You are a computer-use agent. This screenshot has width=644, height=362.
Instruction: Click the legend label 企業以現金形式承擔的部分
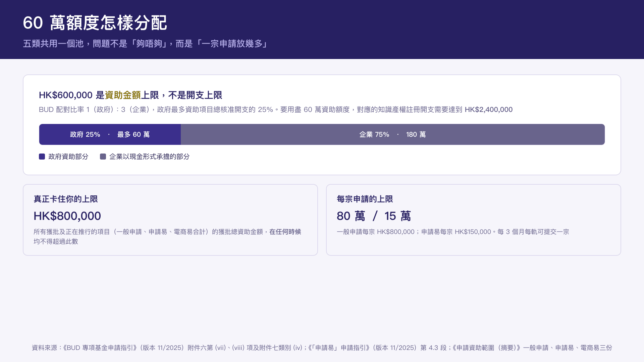tap(149, 157)
